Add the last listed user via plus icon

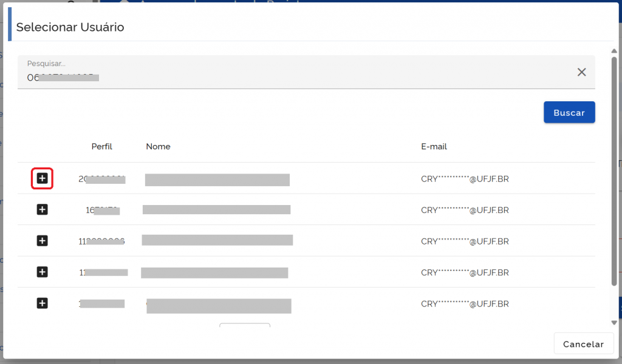click(x=42, y=303)
